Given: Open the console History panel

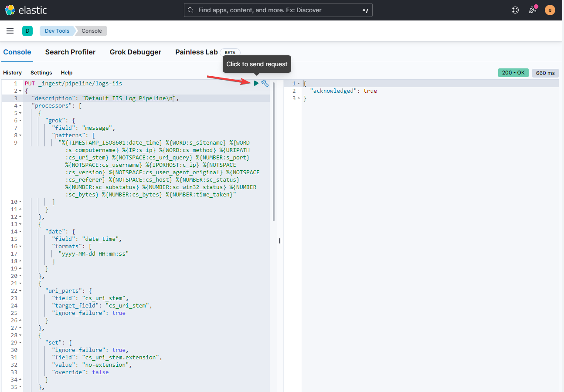Looking at the screenshot, I should [x=12, y=72].
